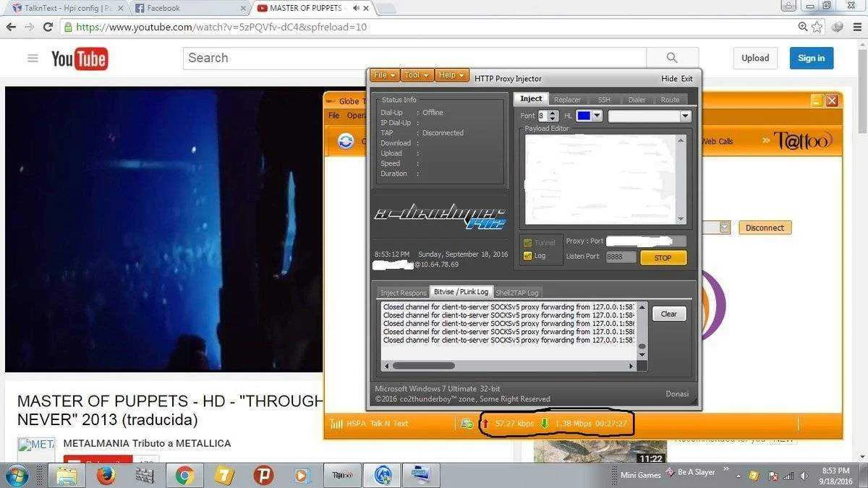868x488 pixels.
Task: Click Exit in HTTP Proxy Injector
Action: [x=686, y=79]
